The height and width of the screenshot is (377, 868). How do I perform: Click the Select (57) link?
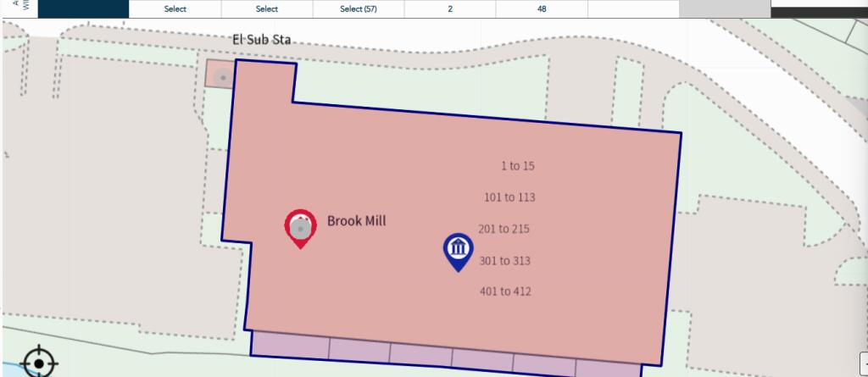358,8
